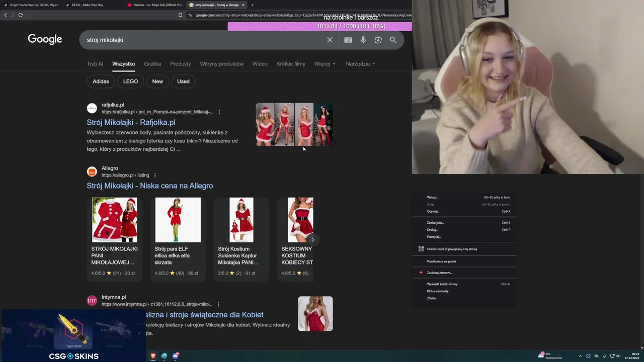The height and width of the screenshot is (362, 644).
Task: Open the on-screen keyboard icon in search box
Action: [x=348, y=40]
